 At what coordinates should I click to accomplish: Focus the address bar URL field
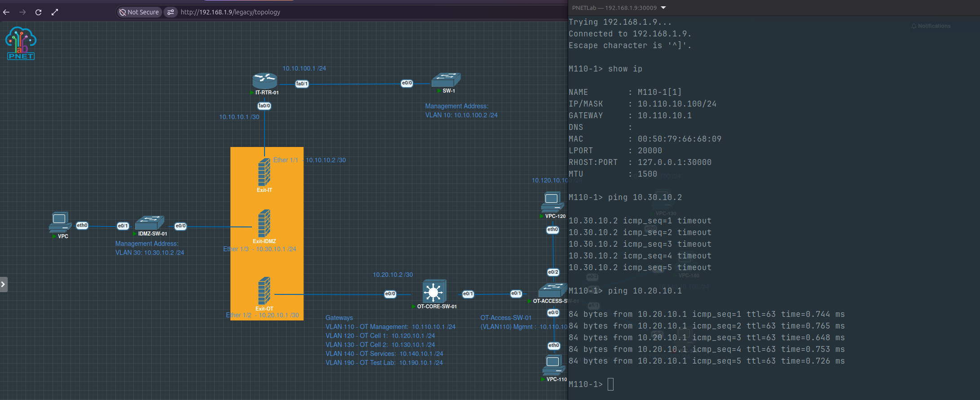pos(230,12)
